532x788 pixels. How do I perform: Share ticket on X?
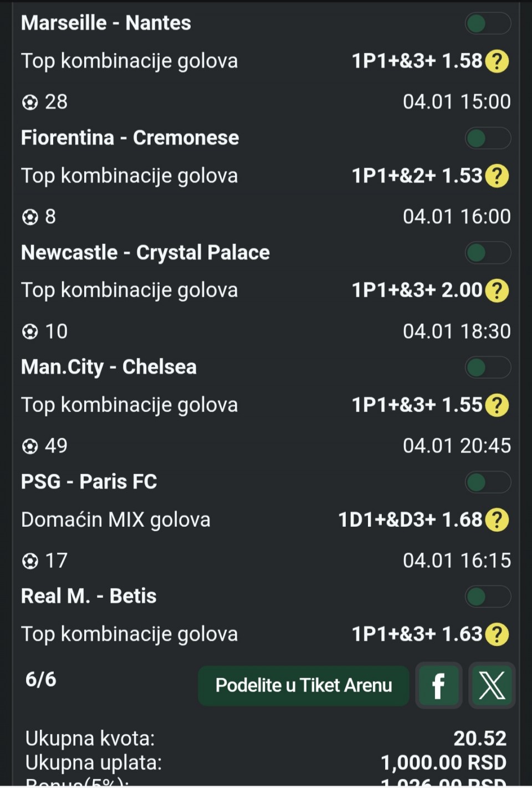click(492, 685)
